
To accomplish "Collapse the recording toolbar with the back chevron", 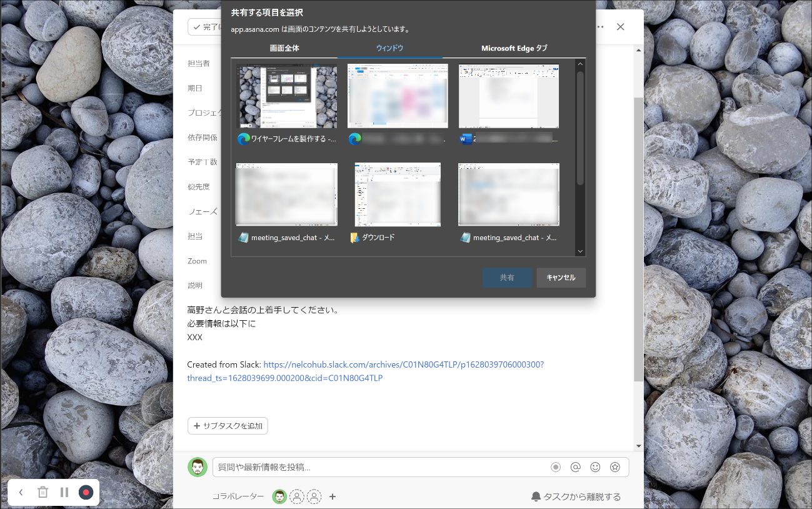I will point(21,492).
